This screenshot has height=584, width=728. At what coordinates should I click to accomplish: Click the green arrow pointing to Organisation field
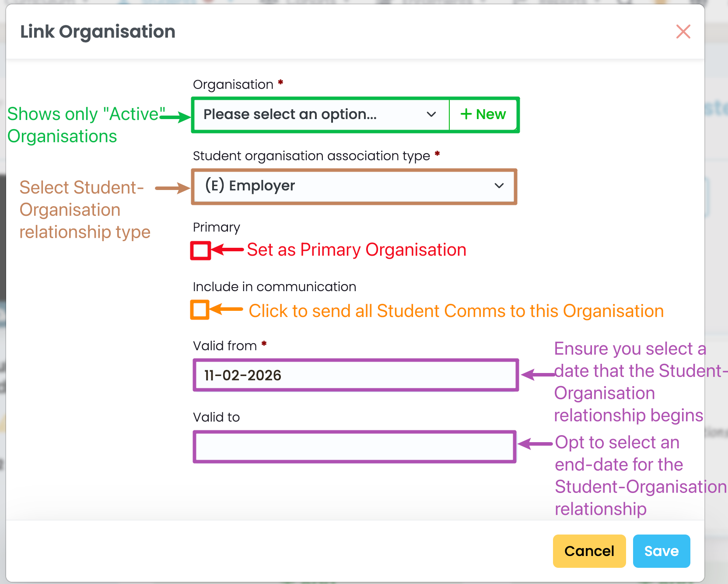coord(175,117)
